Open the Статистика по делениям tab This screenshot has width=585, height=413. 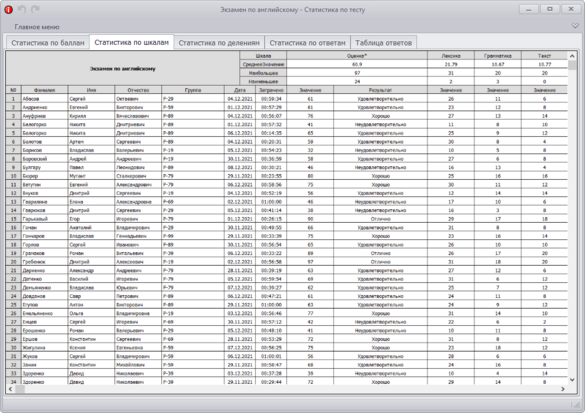pyautogui.click(x=219, y=43)
